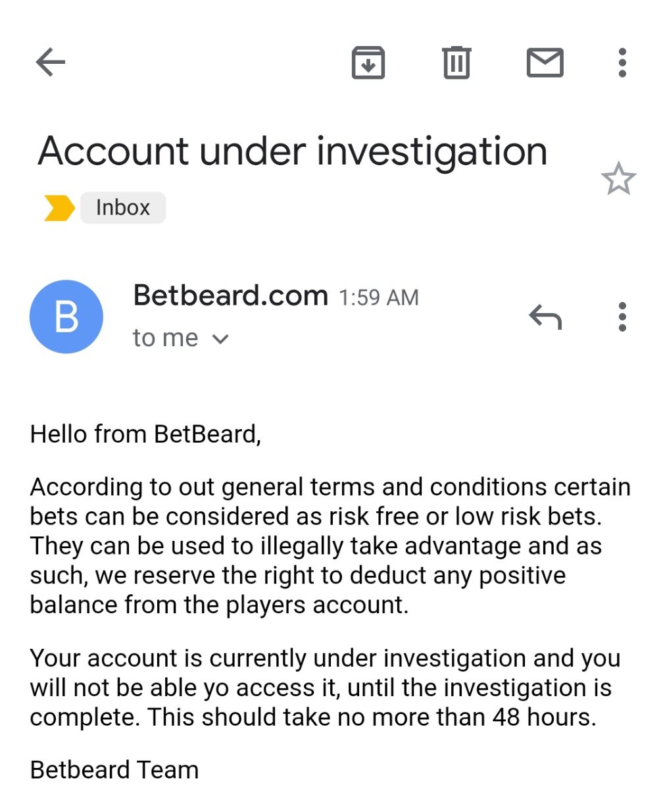Tap the Inbox label chip
The width and height of the screenshot is (663, 812).
123,208
